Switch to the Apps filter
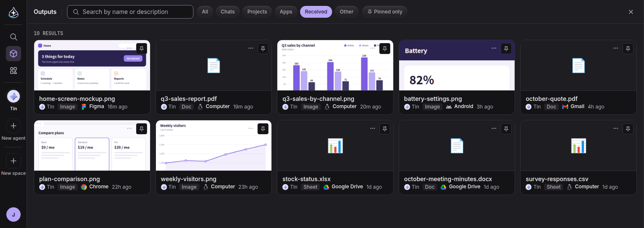Screen dimensions: 644x228 pos(286,12)
